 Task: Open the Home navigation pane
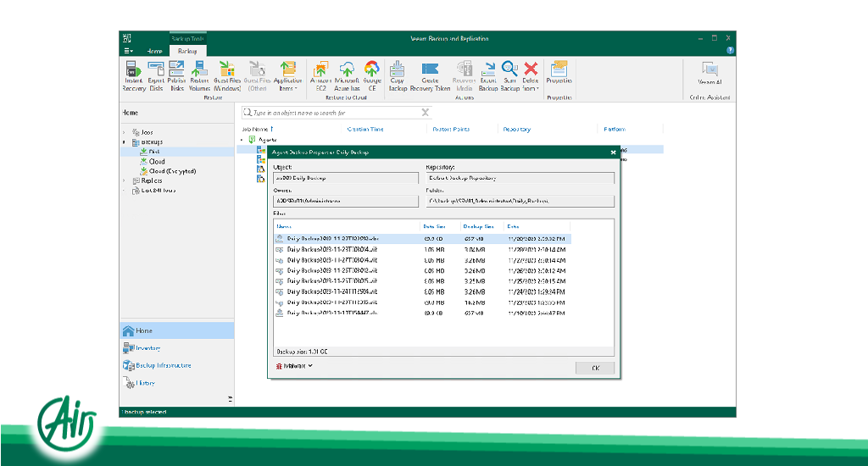pyautogui.click(x=177, y=330)
